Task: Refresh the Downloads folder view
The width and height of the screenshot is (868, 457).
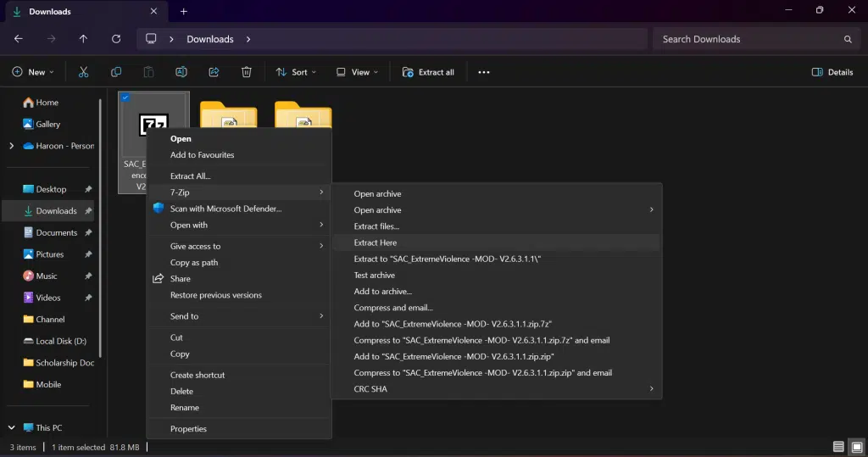Action: coord(116,39)
